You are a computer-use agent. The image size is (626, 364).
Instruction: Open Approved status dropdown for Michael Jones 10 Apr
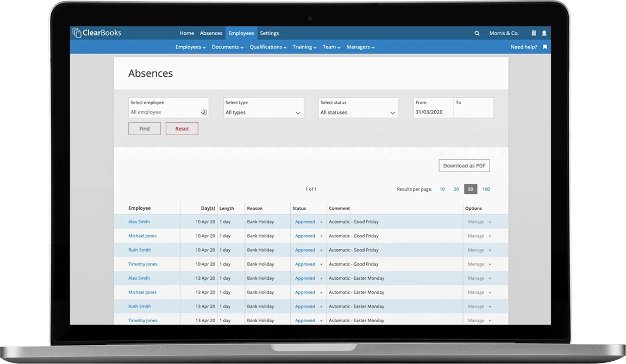(309, 236)
